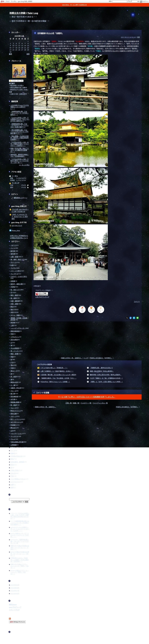Open the ウェブ search scope dropdown
149x644 pixels.
click(133, 2)
